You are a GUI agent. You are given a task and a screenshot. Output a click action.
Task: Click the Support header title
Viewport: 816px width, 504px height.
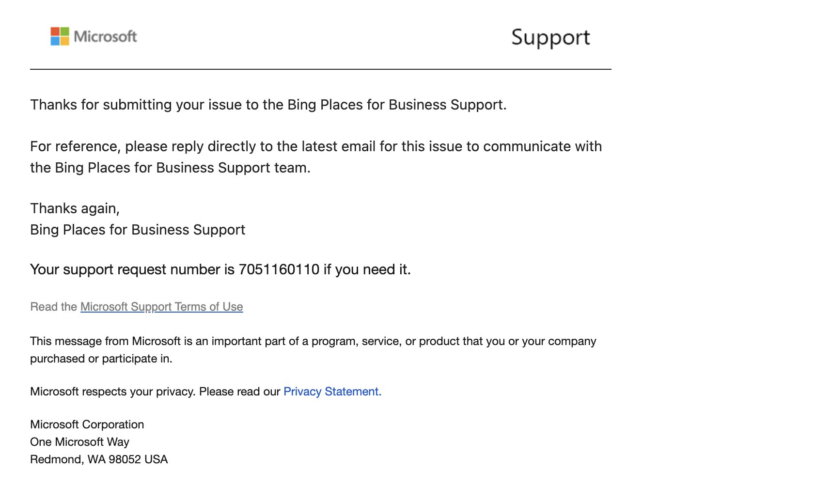tap(550, 38)
